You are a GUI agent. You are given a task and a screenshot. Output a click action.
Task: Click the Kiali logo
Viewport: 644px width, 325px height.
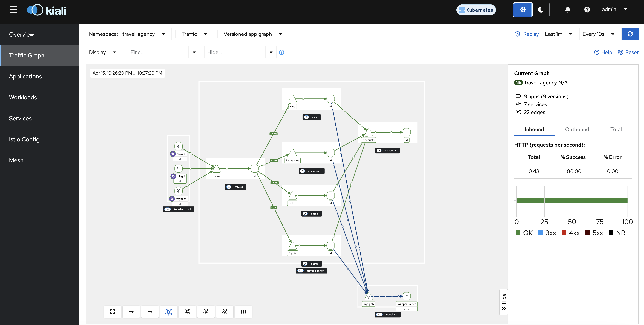47,10
